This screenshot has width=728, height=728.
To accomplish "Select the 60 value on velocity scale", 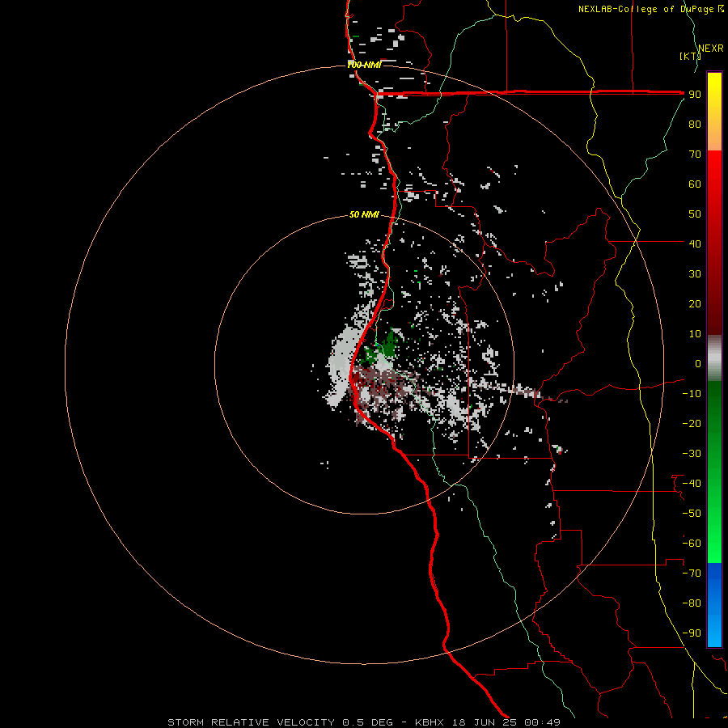I will pos(695,184).
